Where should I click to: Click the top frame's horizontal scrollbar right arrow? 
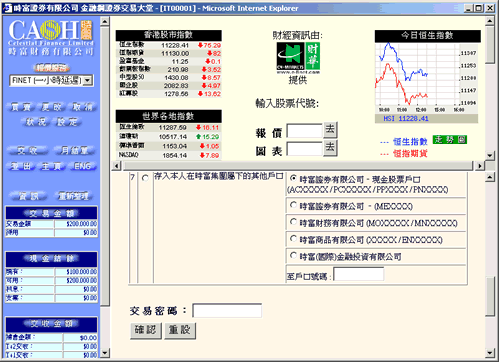479,166
